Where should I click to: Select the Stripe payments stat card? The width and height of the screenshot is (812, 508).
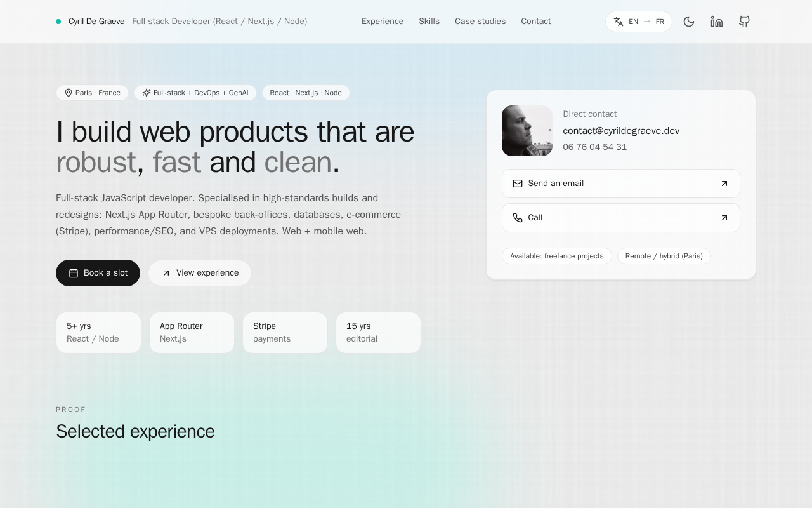(x=285, y=333)
